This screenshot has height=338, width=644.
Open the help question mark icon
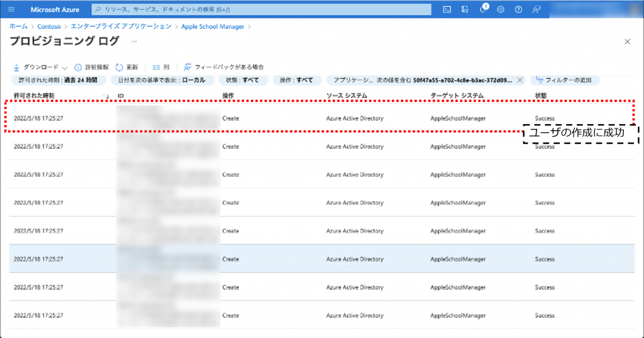518,9
